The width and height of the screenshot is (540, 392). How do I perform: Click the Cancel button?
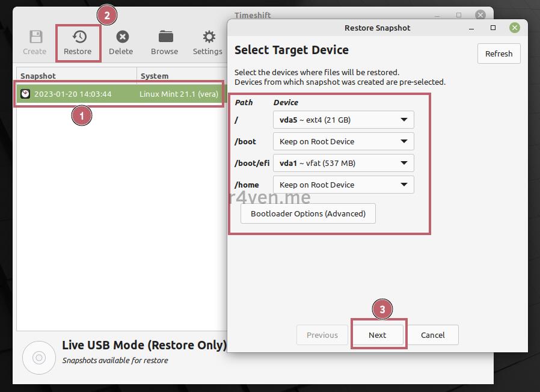pos(433,335)
